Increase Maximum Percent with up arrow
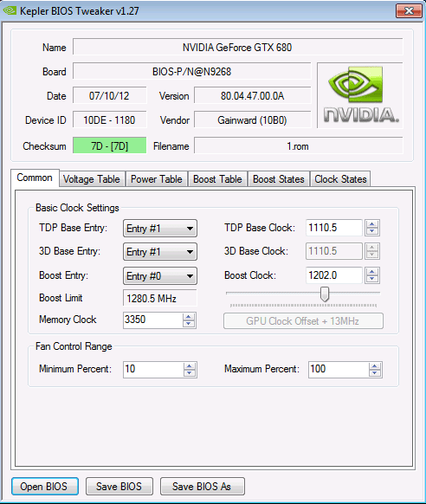Viewport: 426px width, 504px height. pyautogui.click(x=375, y=366)
